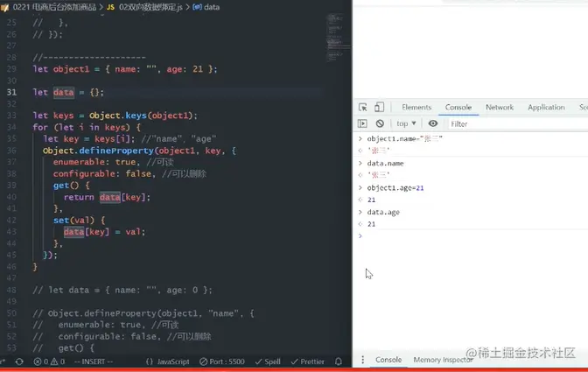Click 'configurable: false' on line 38
The height and width of the screenshot is (372, 588).
[x=102, y=173]
